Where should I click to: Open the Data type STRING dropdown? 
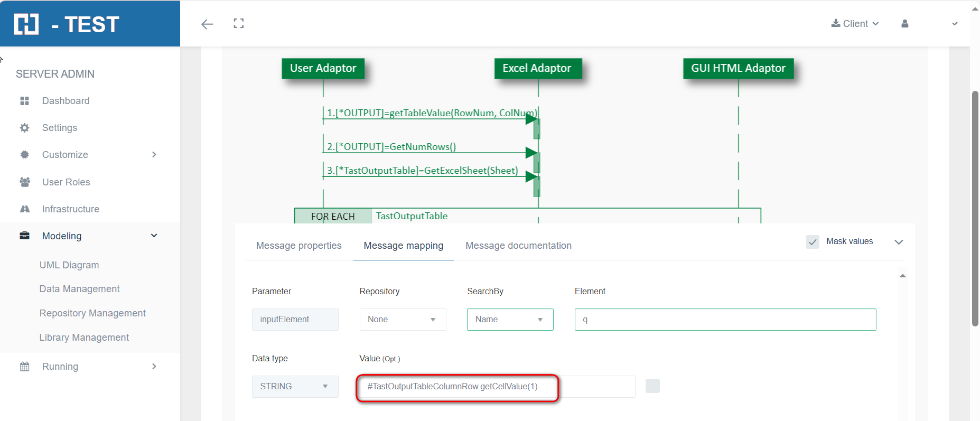click(295, 387)
